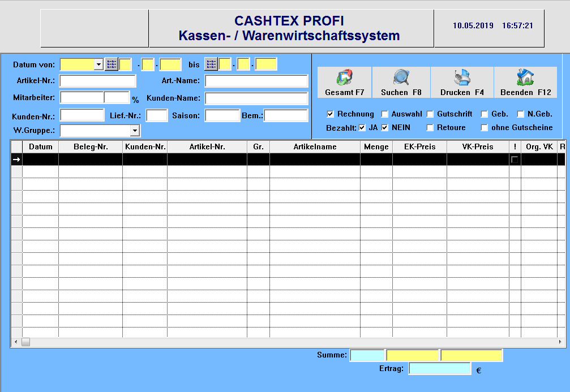Click the day field of Datum von
Screen dimensions: 570x392
point(126,64)
